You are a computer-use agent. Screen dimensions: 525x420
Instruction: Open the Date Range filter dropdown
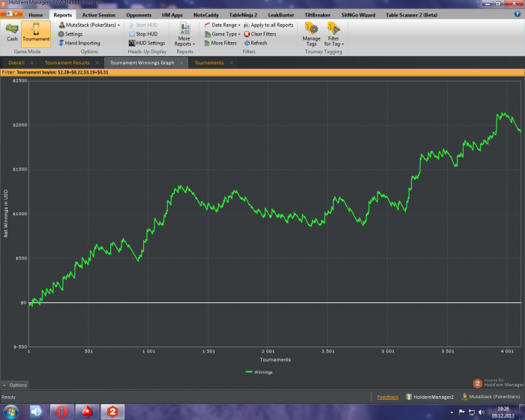(x=222, y=25)
